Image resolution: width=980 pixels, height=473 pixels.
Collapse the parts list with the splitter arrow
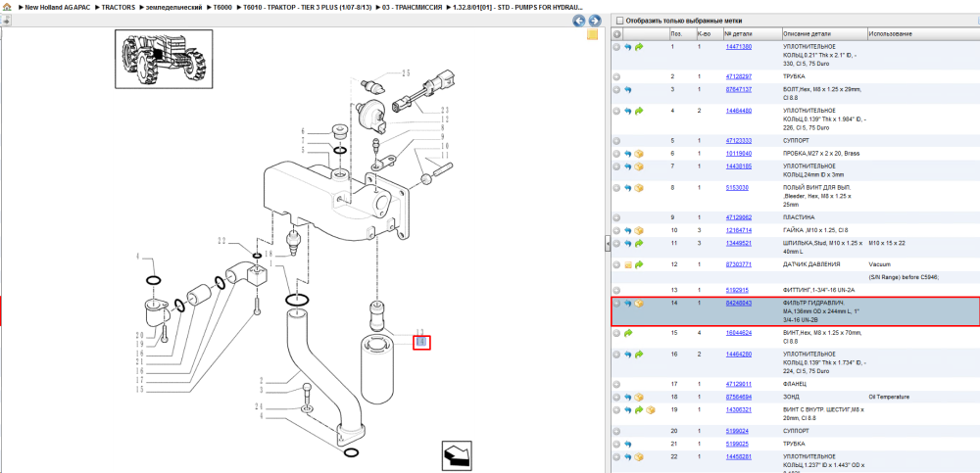click(x=607, y=244)
